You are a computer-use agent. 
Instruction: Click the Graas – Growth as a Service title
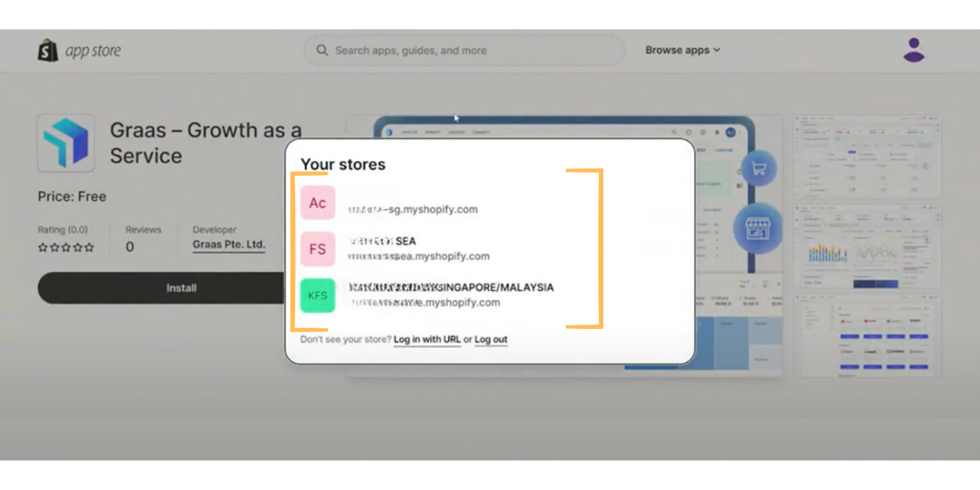206,143
